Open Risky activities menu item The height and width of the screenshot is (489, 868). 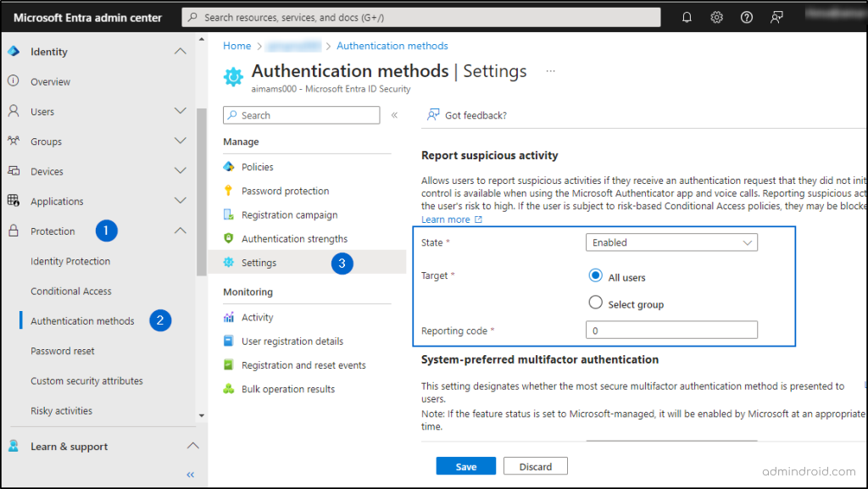[61, 410]
